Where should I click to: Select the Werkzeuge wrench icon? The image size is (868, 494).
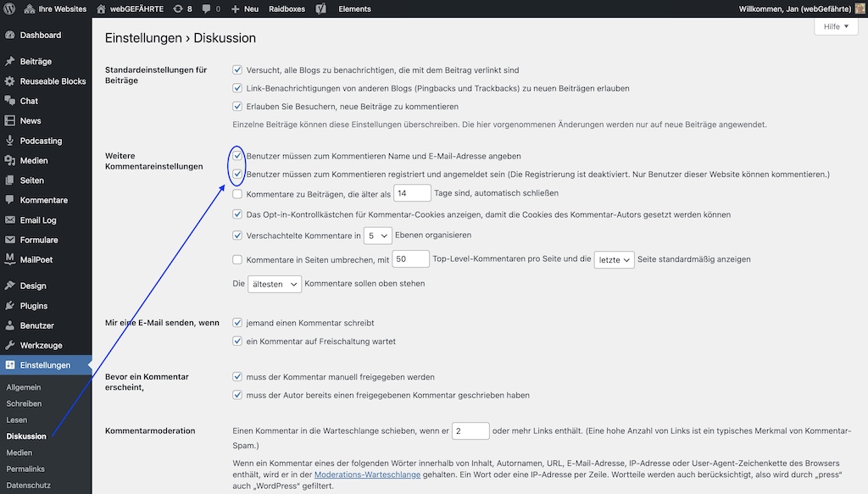pos(10,345)
